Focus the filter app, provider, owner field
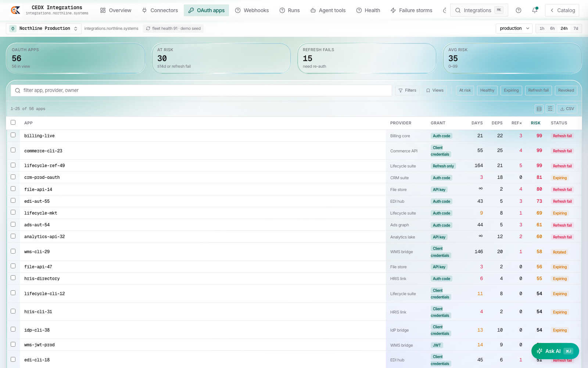Image resolution: width=588 pixels, height=368 pixels. coord(201,91)
